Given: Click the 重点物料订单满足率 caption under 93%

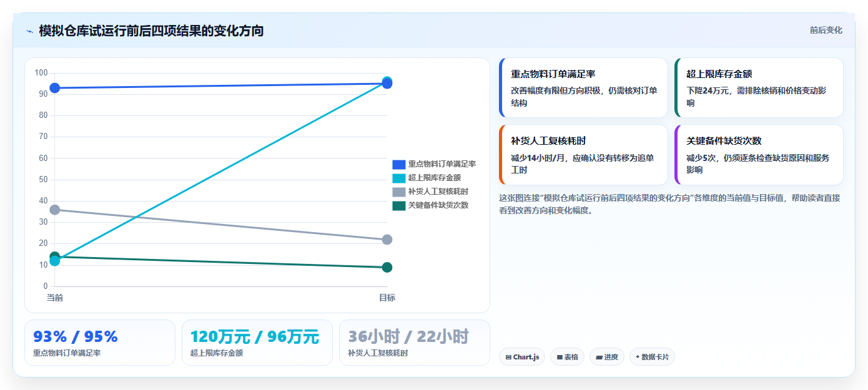Looking at the screenshot, I should point(67,353).
